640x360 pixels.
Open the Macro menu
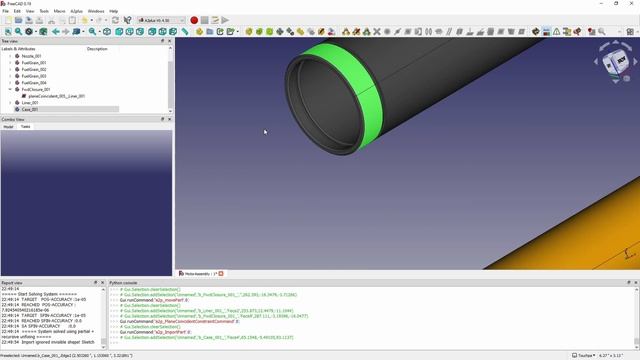click(60, 11)
